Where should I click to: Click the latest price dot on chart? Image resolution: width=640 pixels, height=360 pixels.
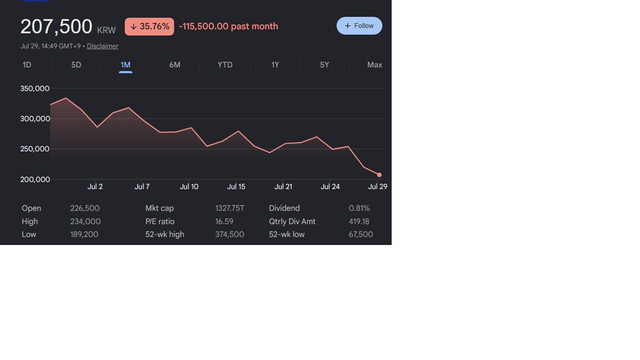coord(379,175)
